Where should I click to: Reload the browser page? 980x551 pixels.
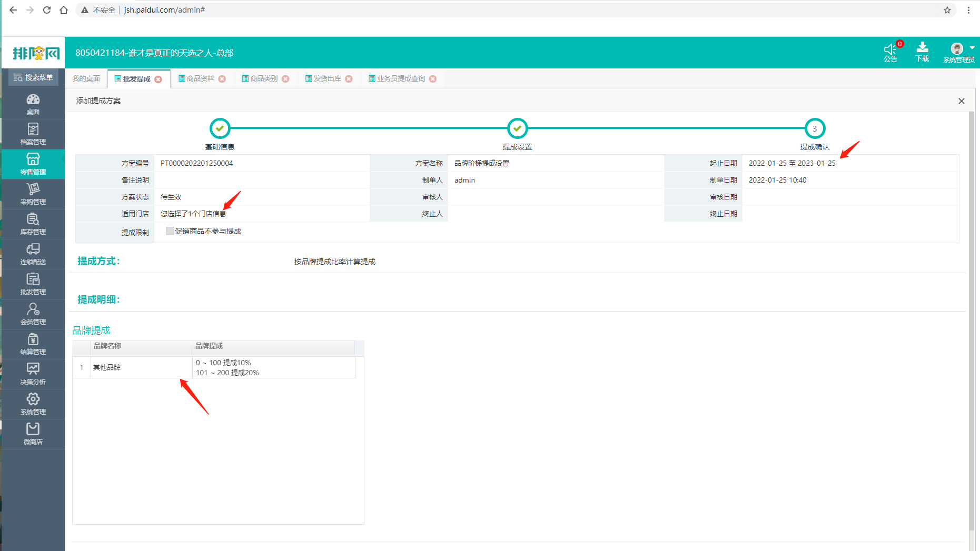(47, 10)
